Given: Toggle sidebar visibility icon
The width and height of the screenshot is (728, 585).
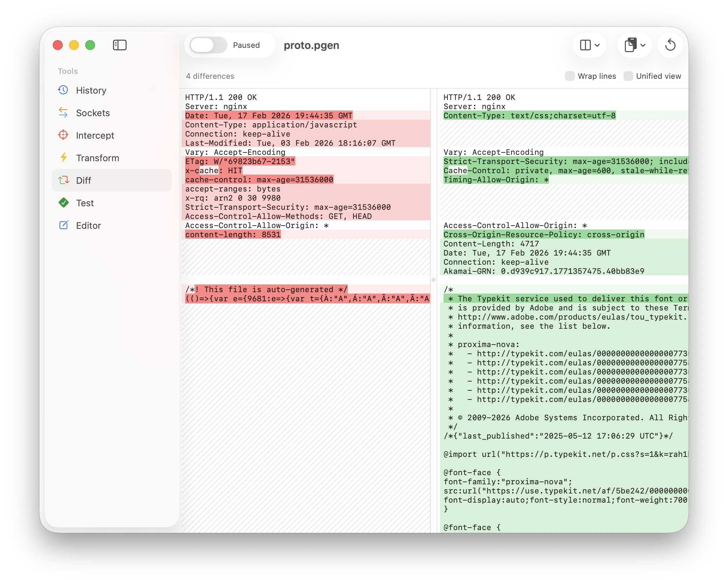Looking at the screenshot, I should [120, 45].
